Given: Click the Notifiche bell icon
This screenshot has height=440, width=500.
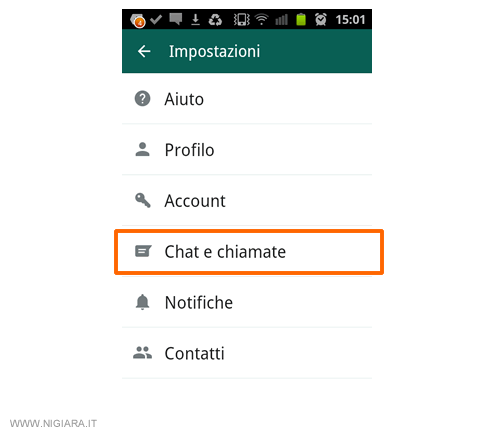Looking at the screenshot, I should click(142, 302).
